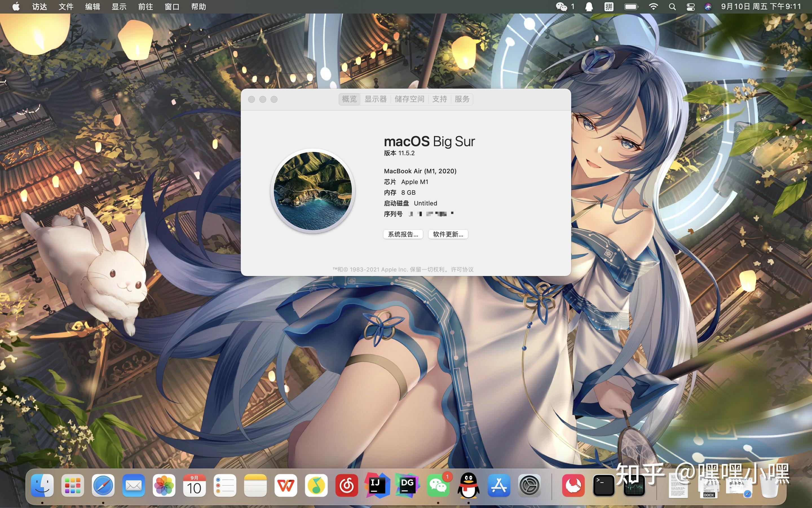Screen dimensions: 812x508
Task: Click the 序列号 label
Action: 393,214
